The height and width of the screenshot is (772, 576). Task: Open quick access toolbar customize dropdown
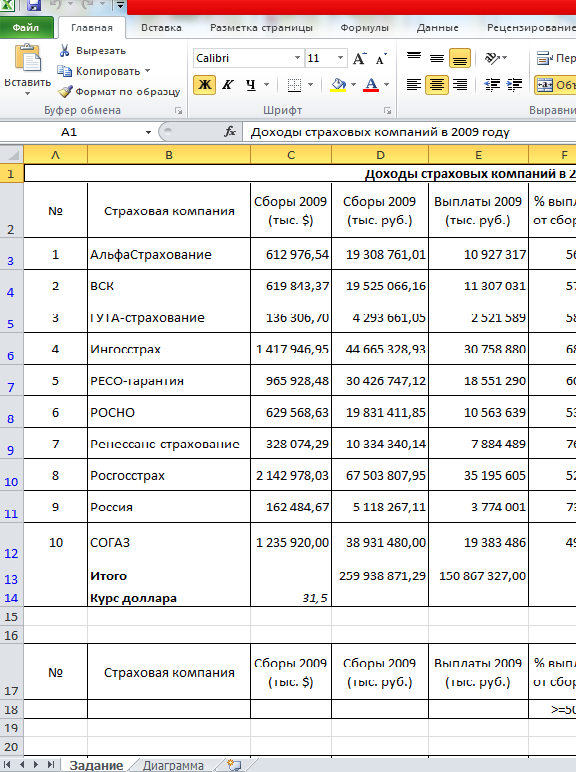click(121, 5)
